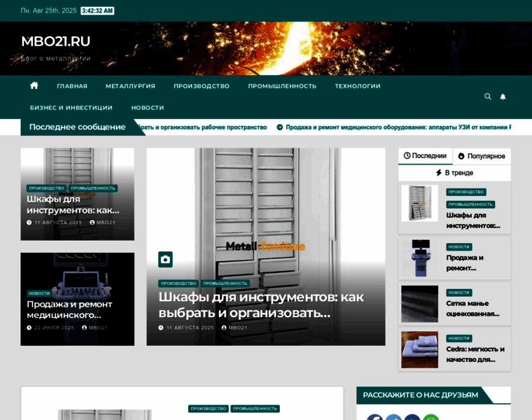Click ПРОИЗВОДСТВО tag on featured article
Screen dimensions: 532x420
click(178, 283)
